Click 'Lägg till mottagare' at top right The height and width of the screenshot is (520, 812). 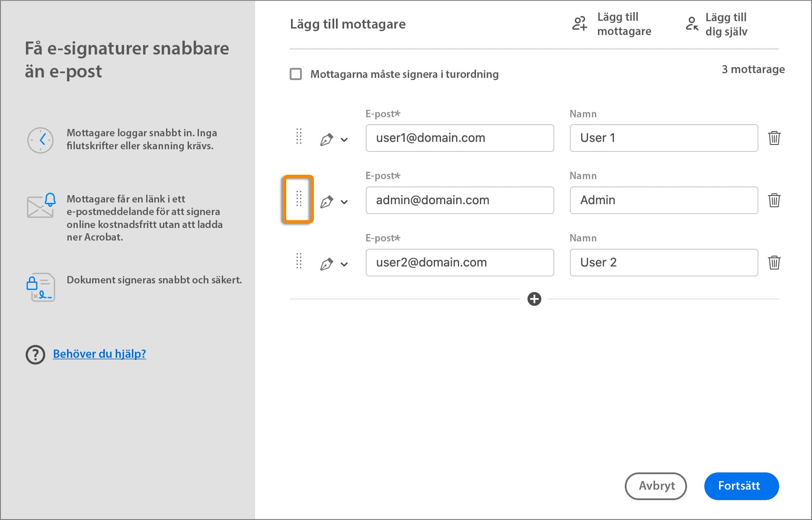[611, 24]
